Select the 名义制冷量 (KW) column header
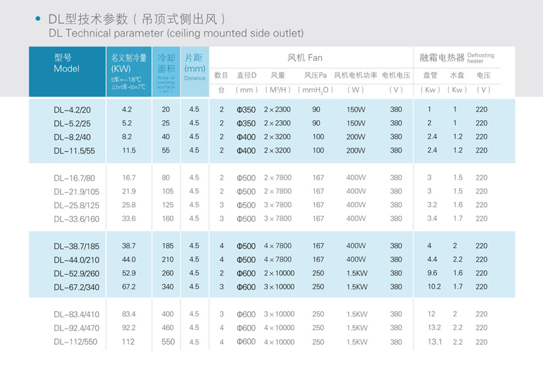 coord(129,63)
